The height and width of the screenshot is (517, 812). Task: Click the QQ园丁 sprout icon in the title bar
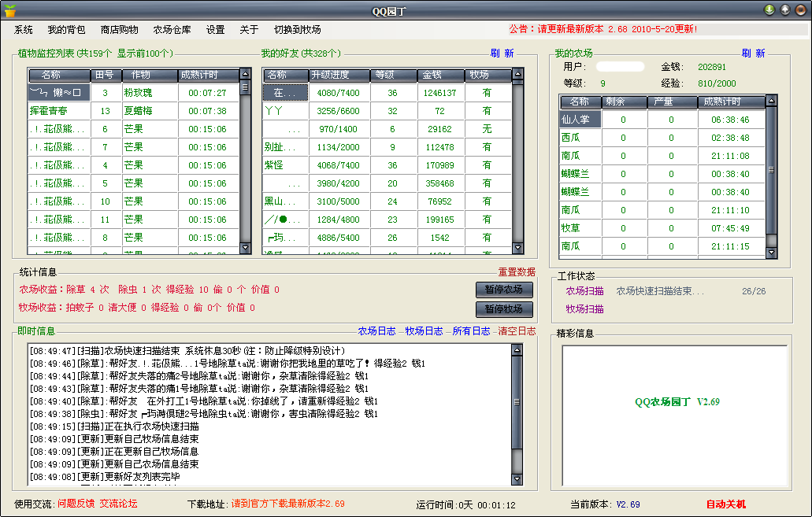pos(9,9)
